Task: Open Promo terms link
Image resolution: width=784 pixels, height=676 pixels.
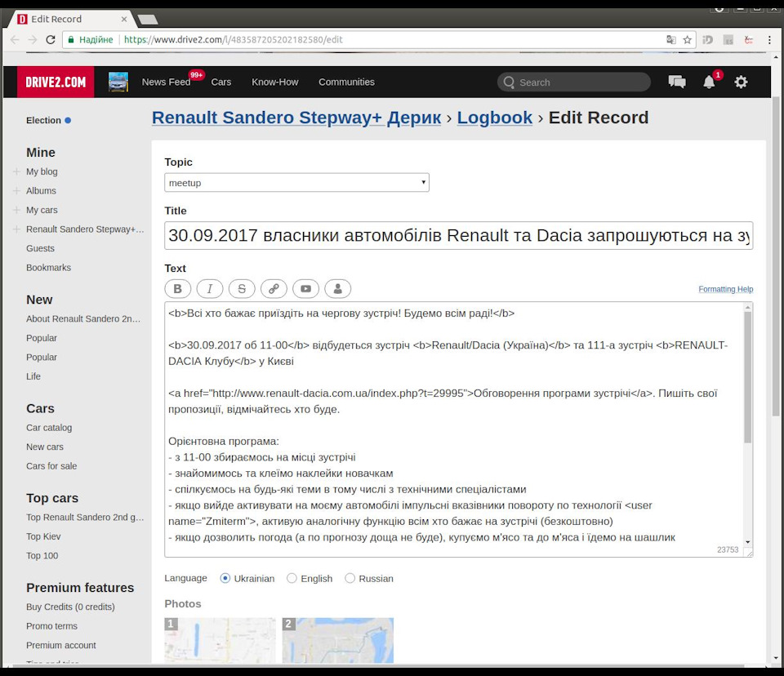Action: tap(51, 626)
